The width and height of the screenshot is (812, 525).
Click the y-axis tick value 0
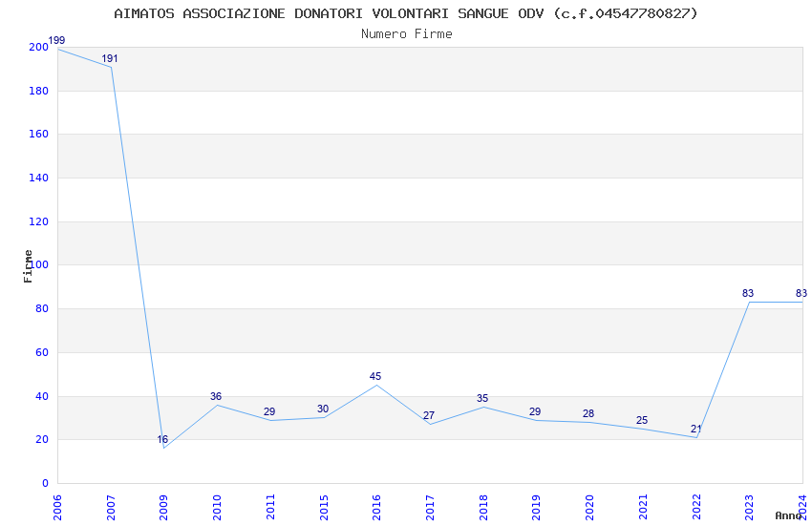pos(45,484)
